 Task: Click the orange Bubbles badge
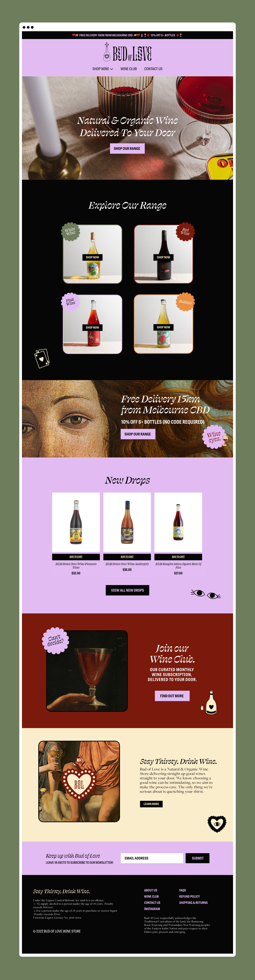pos(185,302)
